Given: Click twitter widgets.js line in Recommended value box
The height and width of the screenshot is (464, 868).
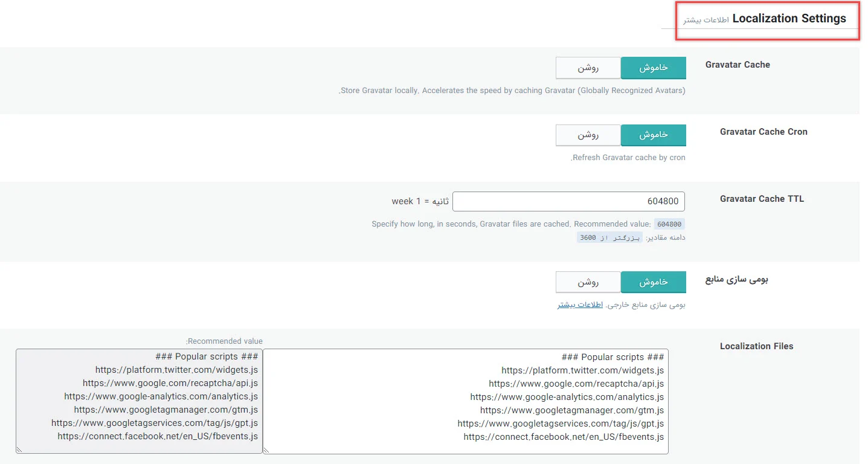Looking at the screenshot, I should click(176, 370).
